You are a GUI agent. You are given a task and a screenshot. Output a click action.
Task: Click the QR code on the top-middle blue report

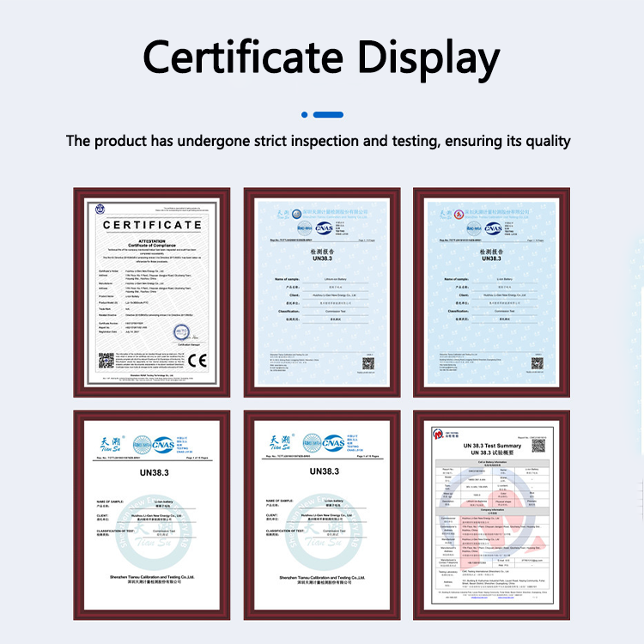pos(368,363)
